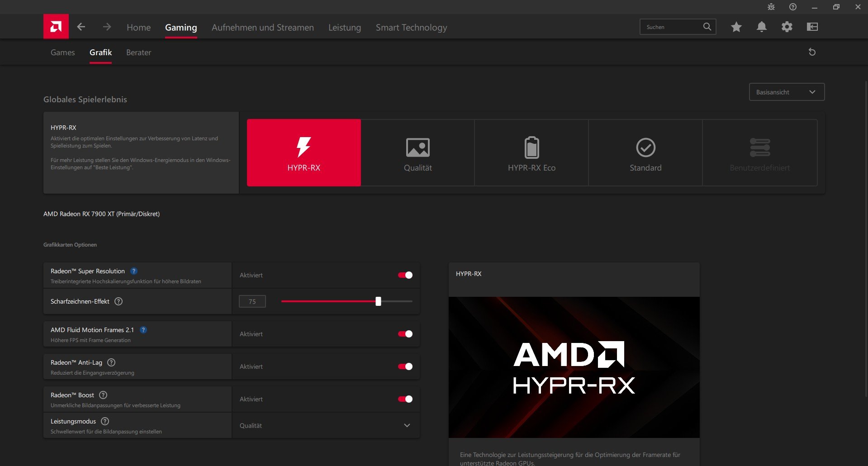868x466 pixels.
Task: Show help for Radeon Anti-Lag
Action: (111, 362)
